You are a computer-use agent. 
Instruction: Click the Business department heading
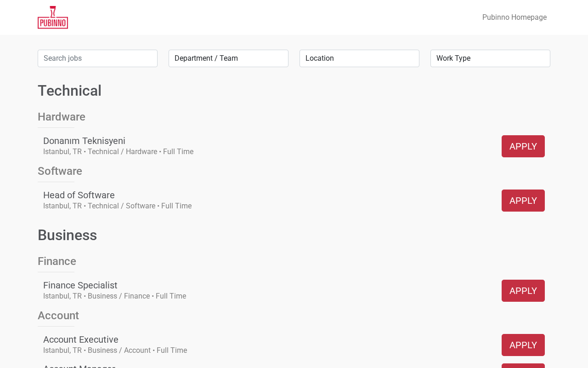point(67,235)
